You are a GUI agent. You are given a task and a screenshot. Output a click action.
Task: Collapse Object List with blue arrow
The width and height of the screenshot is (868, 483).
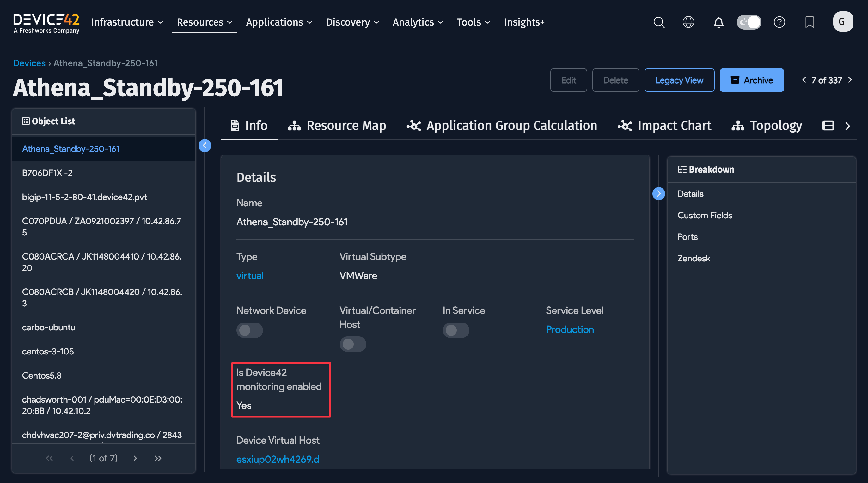[205, 146]
